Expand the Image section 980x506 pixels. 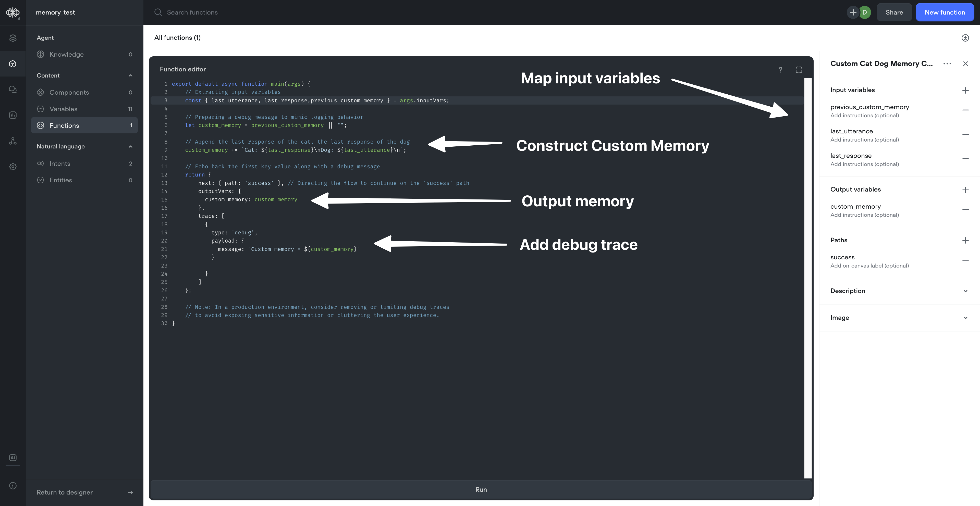(965, 318)
